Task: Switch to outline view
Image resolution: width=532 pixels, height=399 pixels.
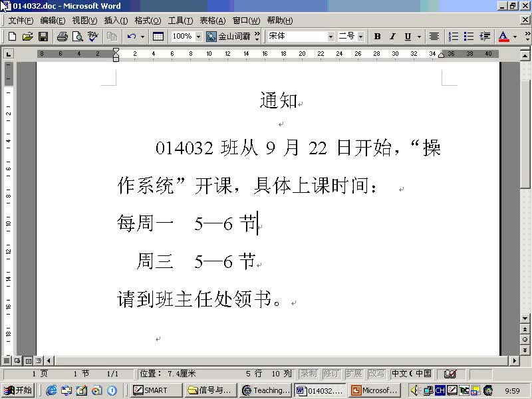Action: click(x=39, y=360)
